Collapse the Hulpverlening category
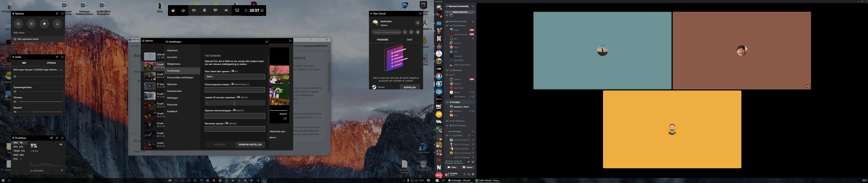The width and height of the screenshot is (868, 183). tap(455, 132)
